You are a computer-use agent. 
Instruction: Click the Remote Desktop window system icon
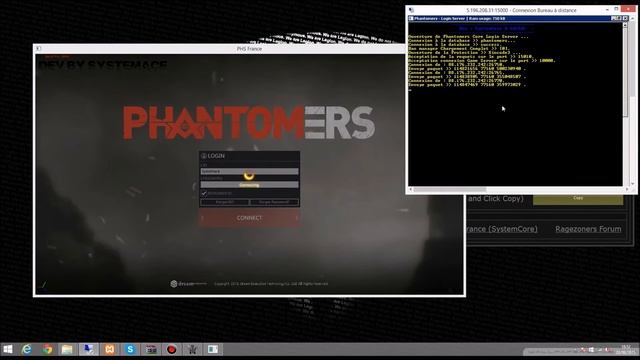(x=411, y=10)
